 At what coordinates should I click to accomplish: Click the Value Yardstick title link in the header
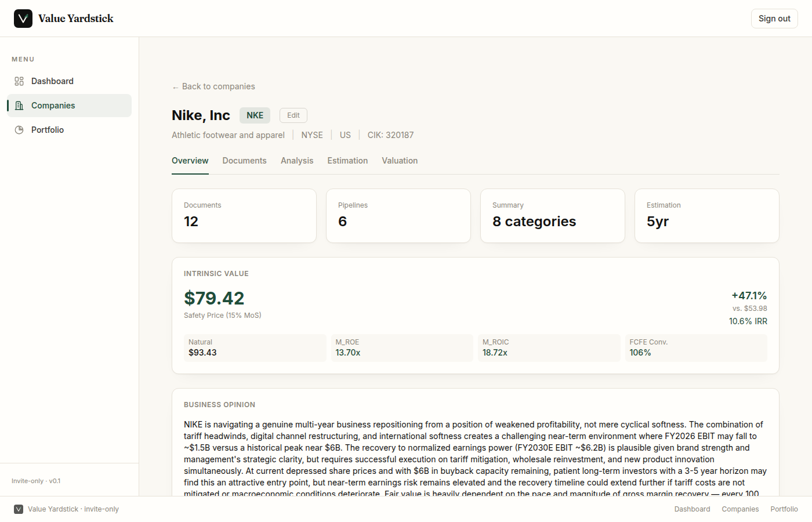(x=76, y=19)
